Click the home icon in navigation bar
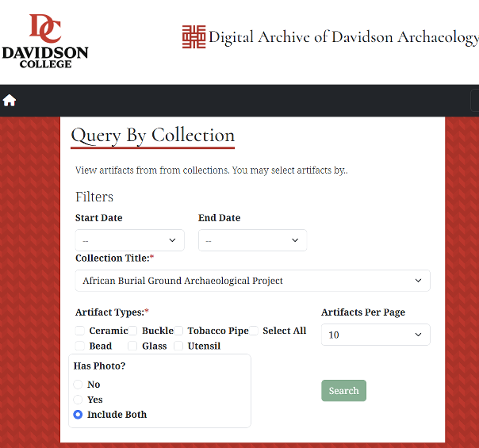The width and height of the screenshot is (479, 448). (x=10, y=101)
